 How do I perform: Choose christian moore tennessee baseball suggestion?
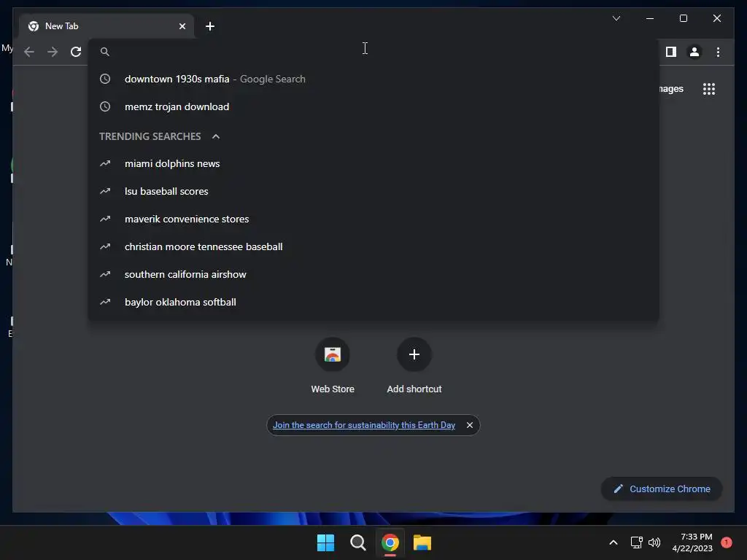[x=374, y=246]
